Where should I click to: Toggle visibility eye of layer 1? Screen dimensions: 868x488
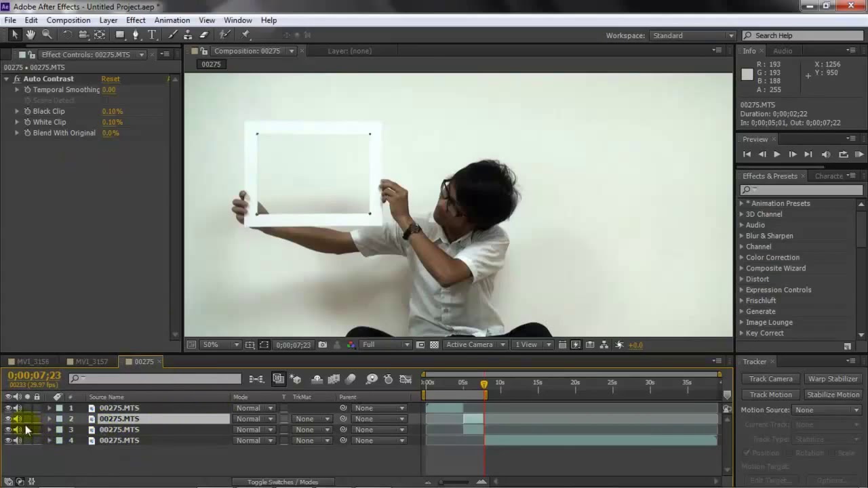8,408
